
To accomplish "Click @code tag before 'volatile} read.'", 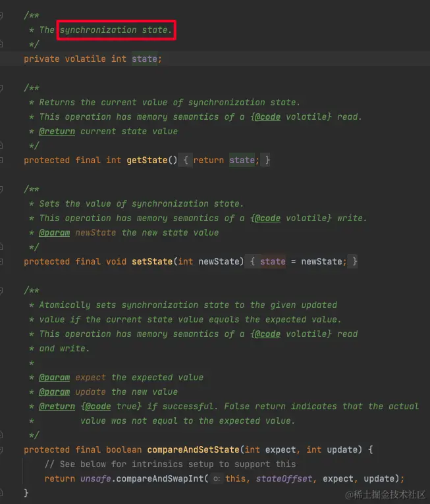I will 267,116.
